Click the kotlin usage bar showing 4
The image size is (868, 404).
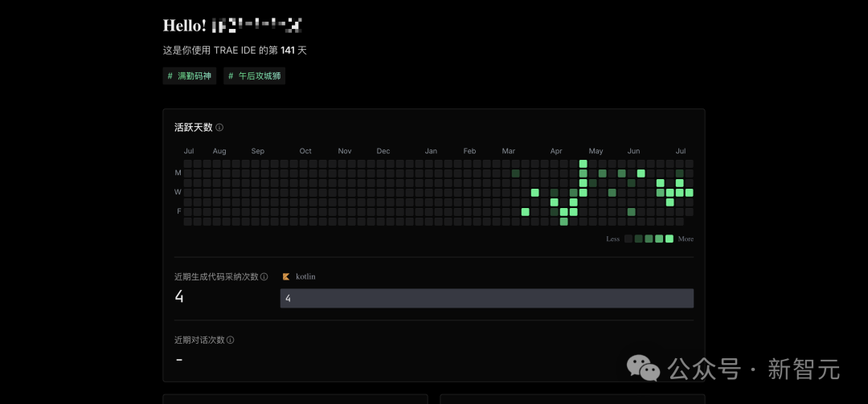(x=486, y=298)
